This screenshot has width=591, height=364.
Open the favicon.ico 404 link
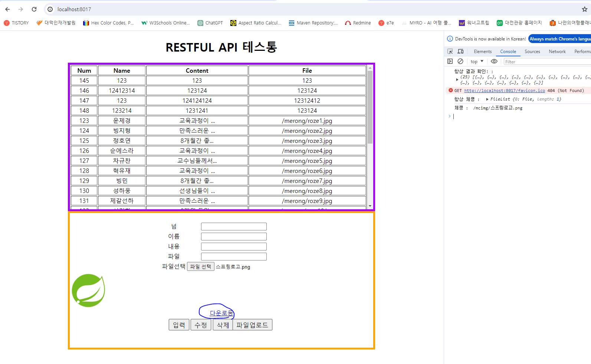pyautogui.click(x=505, y=91)
